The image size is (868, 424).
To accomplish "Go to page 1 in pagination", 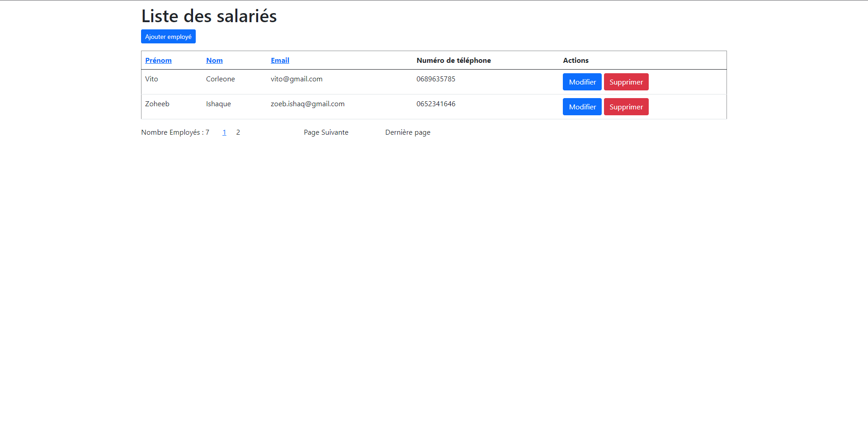I will click(224, 132).
